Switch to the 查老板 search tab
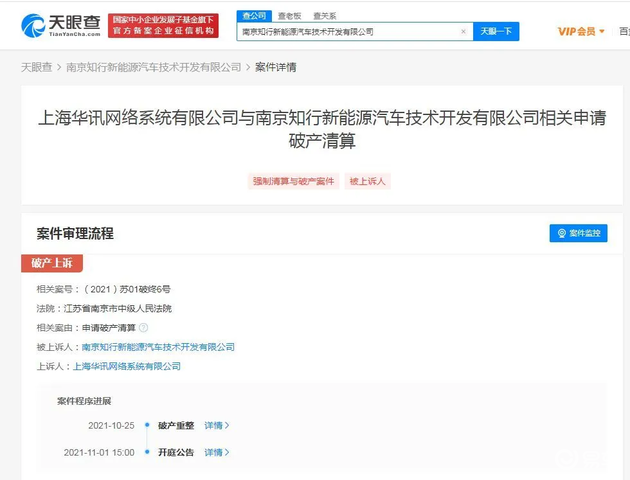 [x=289, y=16]
